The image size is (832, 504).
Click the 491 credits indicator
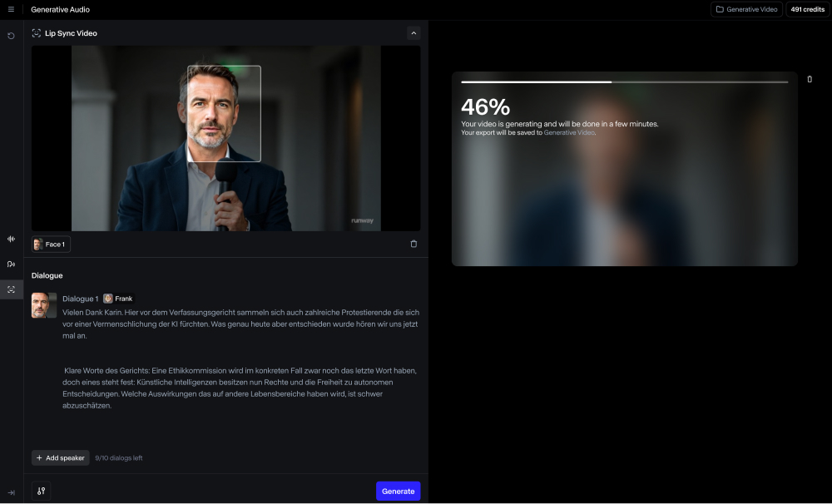point(807,9)
